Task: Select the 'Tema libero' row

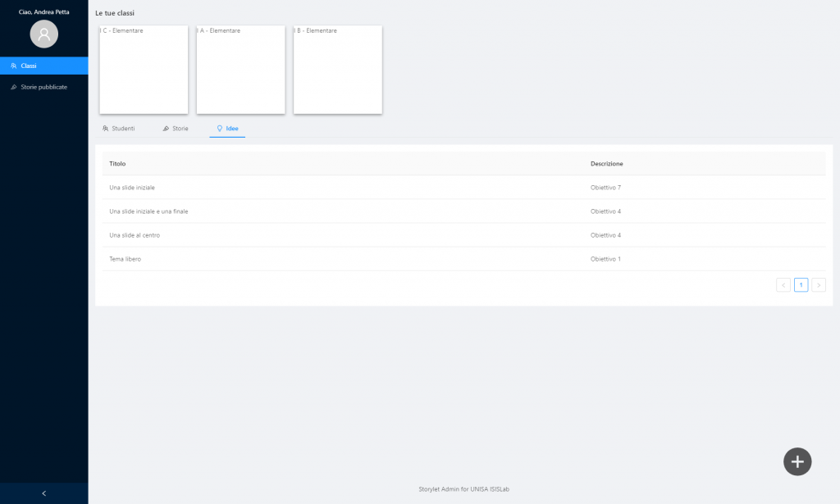Action: click(x=126, y=259)
